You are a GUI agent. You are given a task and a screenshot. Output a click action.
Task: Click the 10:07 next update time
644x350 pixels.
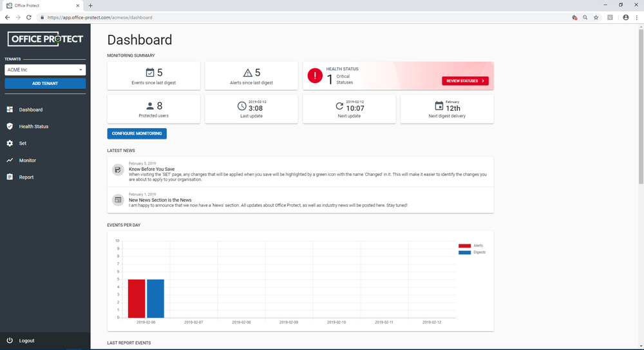tap(355, 108)
